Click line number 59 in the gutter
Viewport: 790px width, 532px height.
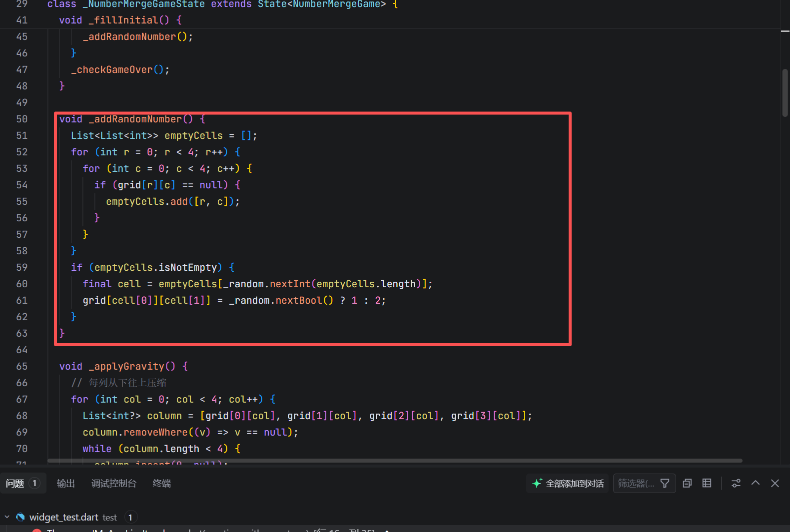coord(22,267)
